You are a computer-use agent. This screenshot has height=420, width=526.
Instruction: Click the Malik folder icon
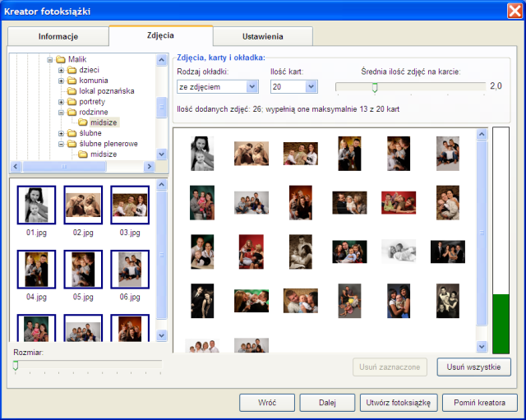point(61,59)
